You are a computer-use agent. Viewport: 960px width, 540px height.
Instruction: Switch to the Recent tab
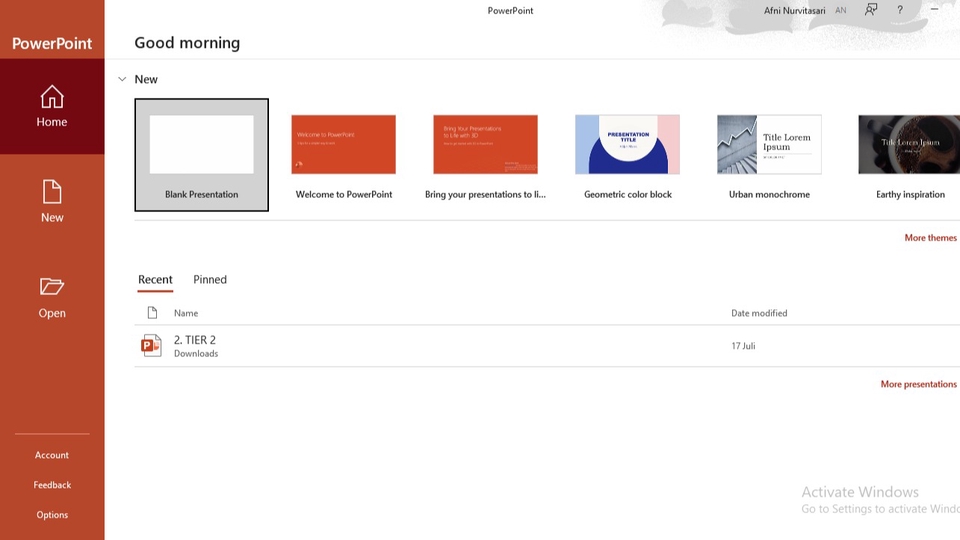[x=155, y=280]
